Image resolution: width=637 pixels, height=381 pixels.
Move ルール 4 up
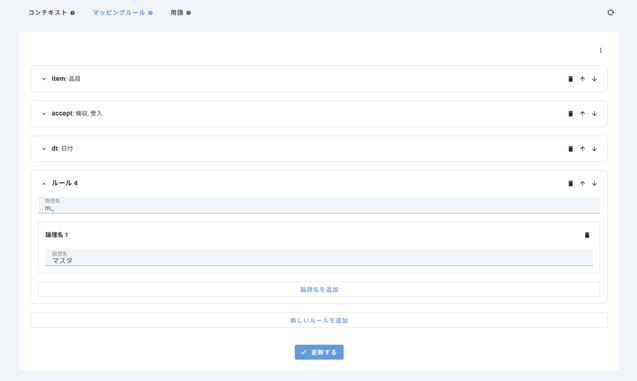(x=582, y=184)
